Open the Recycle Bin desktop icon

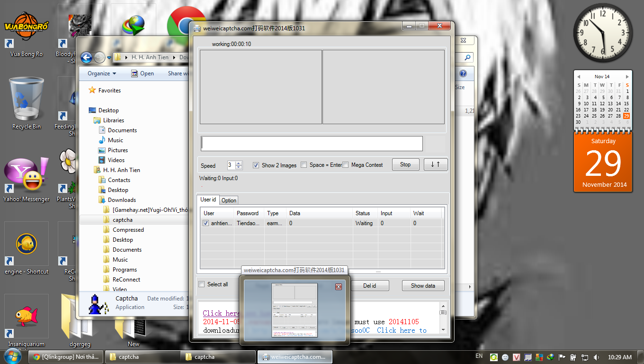point(26,103)
